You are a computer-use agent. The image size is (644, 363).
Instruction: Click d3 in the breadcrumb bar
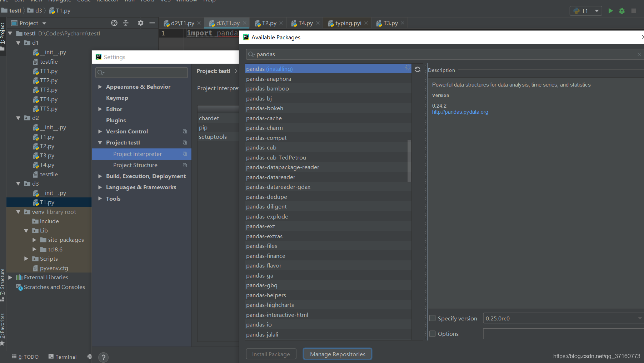(35, 11)
